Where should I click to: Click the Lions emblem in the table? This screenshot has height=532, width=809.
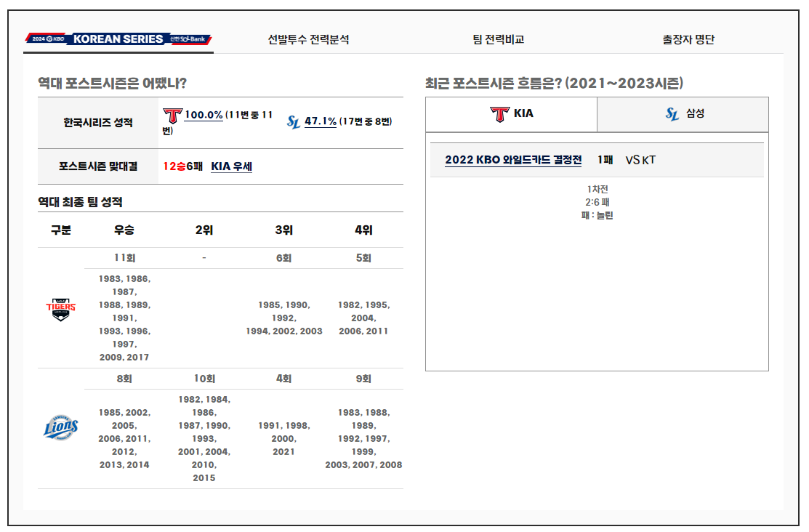click(61, 427)
